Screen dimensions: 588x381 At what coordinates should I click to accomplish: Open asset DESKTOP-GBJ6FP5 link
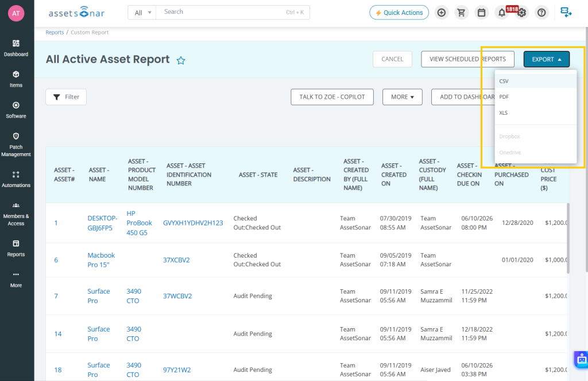[x=102, y=223]
